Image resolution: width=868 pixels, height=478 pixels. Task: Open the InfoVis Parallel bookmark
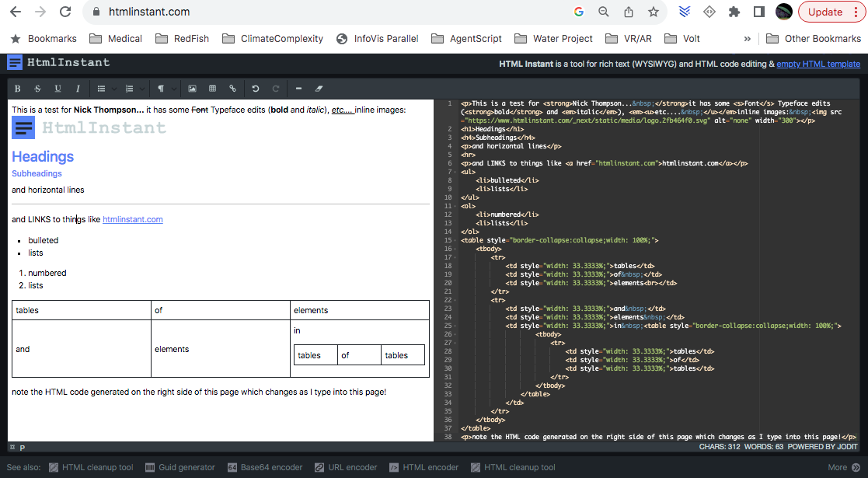pos(378,39)
